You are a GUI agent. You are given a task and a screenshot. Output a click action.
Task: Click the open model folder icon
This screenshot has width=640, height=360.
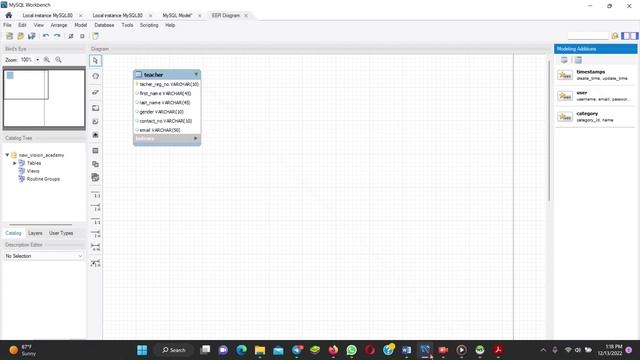20,36
